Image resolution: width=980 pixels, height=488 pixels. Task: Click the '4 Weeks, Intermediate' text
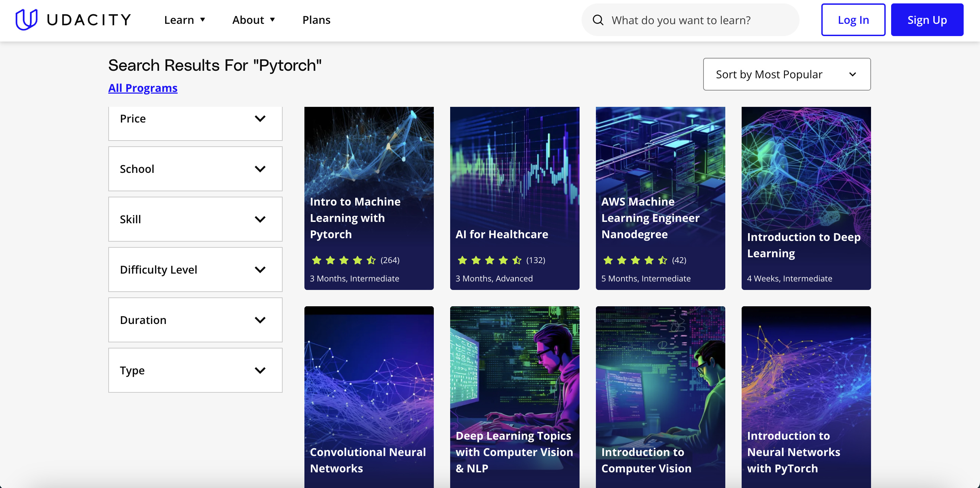[789, 279]
